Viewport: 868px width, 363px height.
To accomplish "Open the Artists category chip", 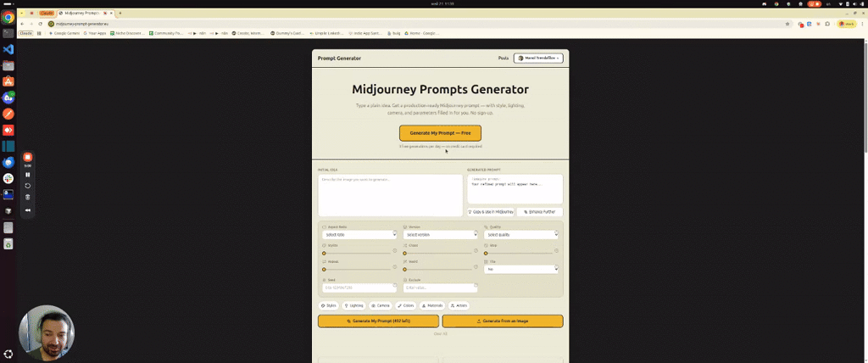I will click(x=460, y=305).
